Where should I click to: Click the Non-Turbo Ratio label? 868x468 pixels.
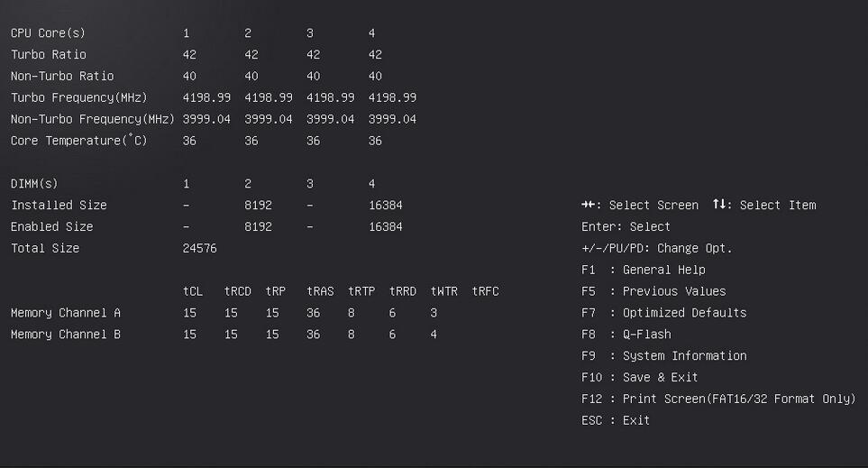[x=62, y=77]
